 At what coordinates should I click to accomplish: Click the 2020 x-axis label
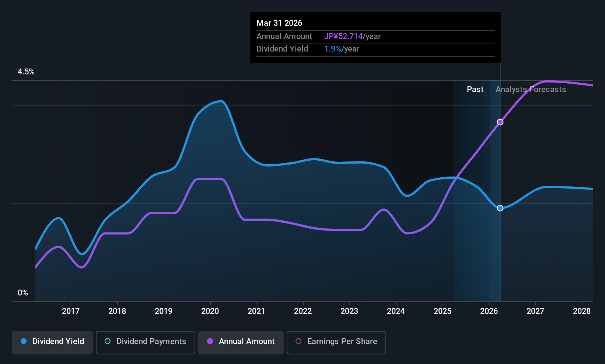[210, 311]
